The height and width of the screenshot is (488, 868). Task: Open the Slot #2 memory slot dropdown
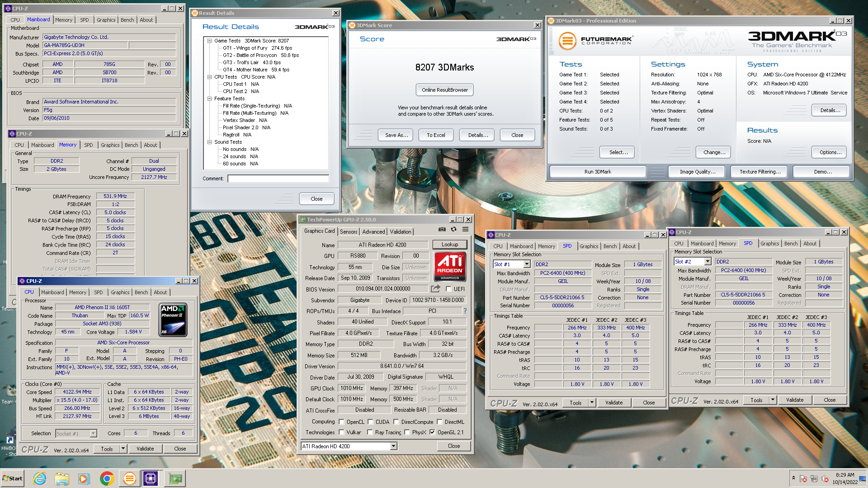click(708, 262)
